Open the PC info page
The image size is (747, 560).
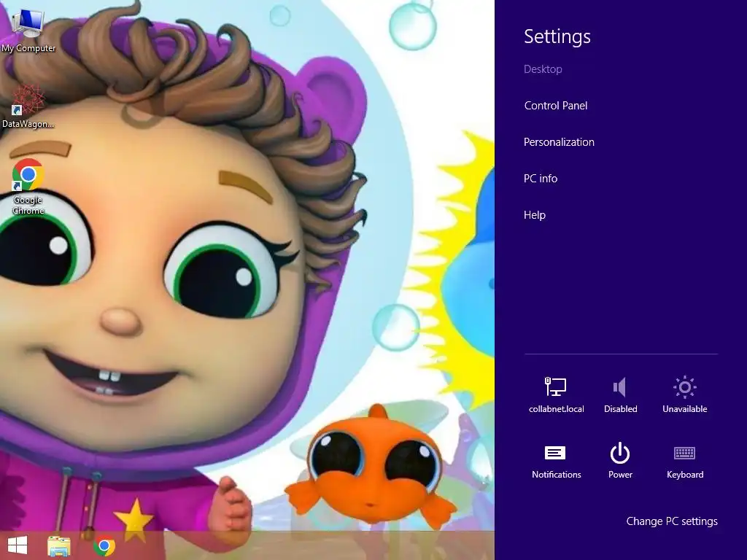click(541, 179)
